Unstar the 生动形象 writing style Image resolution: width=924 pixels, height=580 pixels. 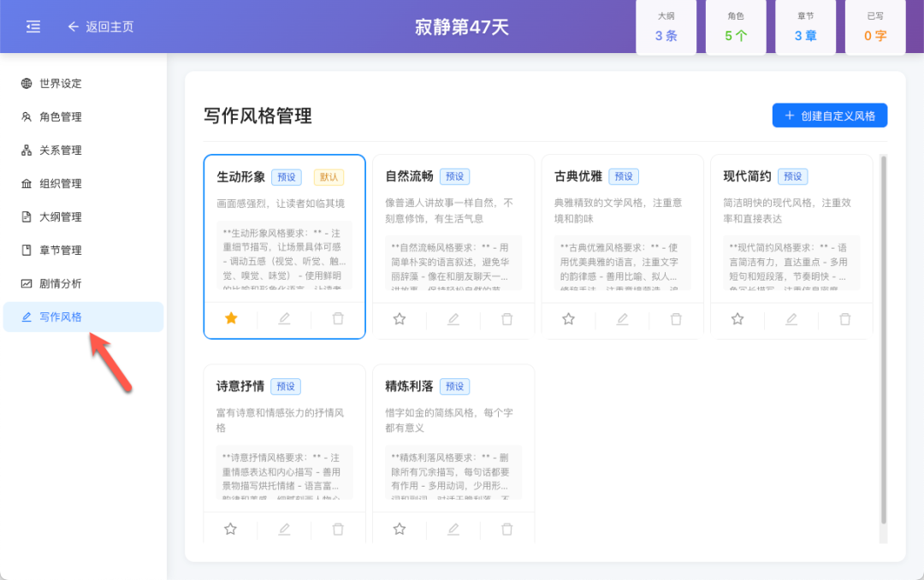pos(231,318)
